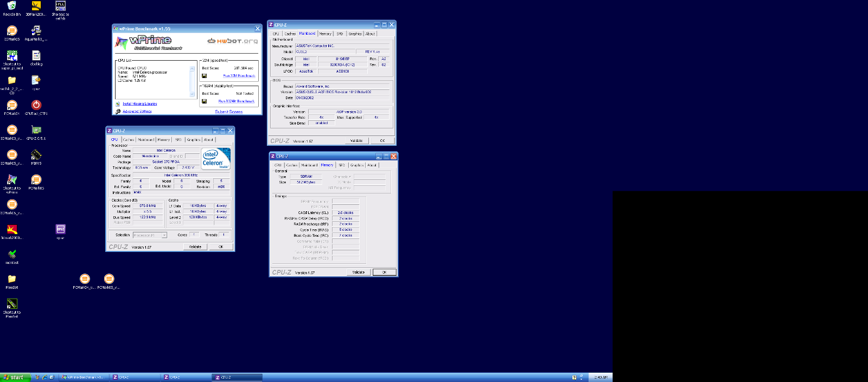Click OK in CPU-Z Memory window
868x382 pixels.
(x=385, y=272)
